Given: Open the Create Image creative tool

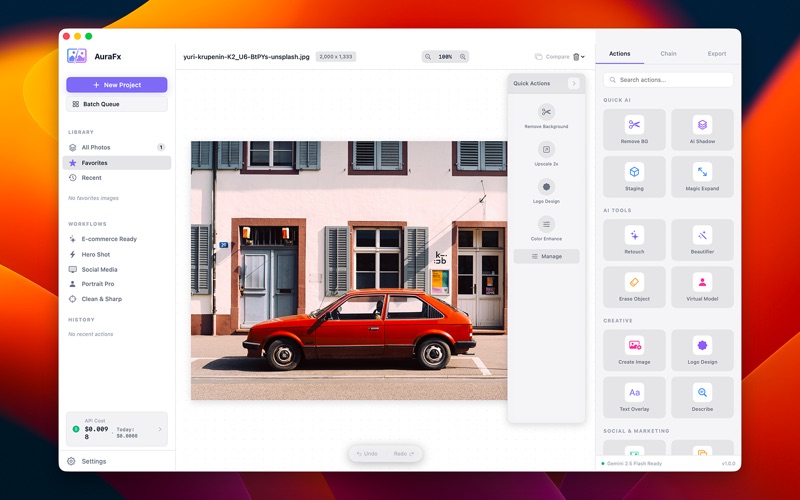Looking at the screenshot, I should pyautogui.click(x=634, y=350).
